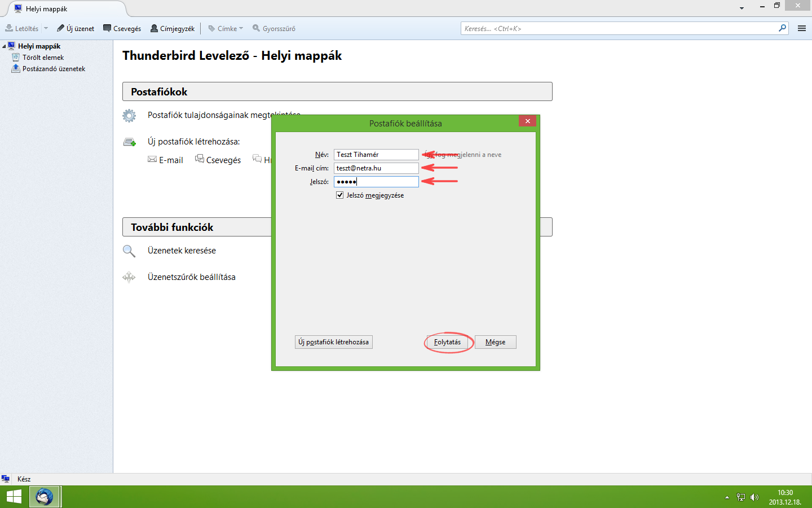Click the Új üzenet pencil icon
The height and width of the screenshot is (508, 812).
click(x=61, y=28)
